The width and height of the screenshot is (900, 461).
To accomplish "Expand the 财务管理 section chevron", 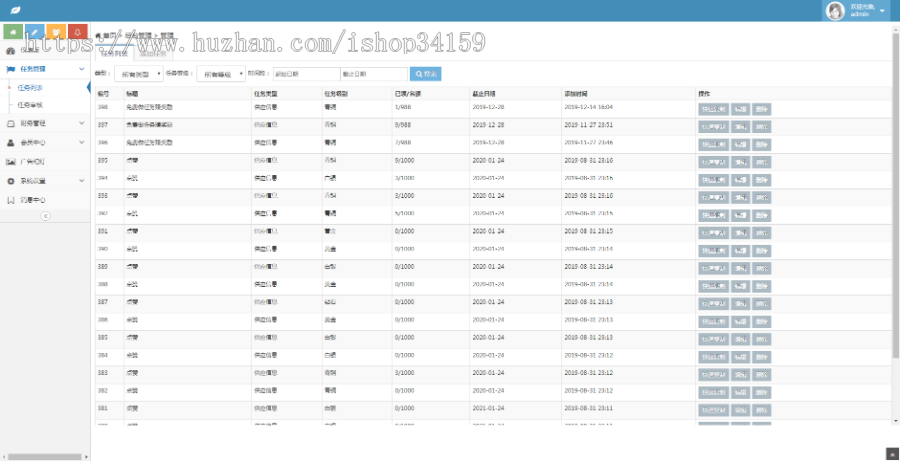I will 82,123.
